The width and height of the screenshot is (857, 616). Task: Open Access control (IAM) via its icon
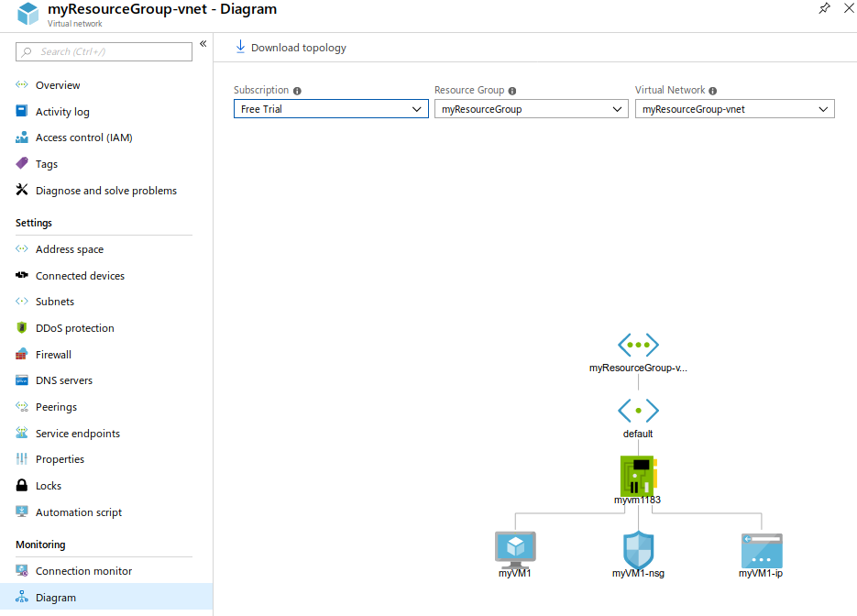tap(22, 137)
